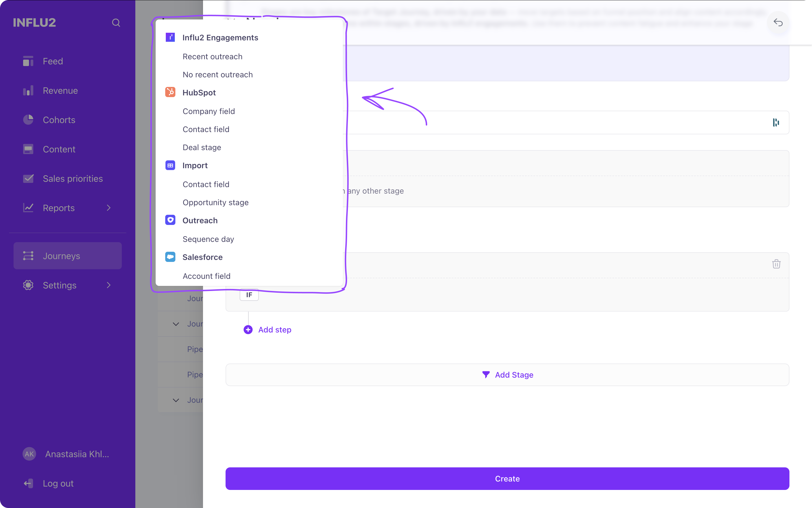This screenshot has width=812, height=508.
Task: Choose HubSpot Contact field
Action: click(206, 129)
